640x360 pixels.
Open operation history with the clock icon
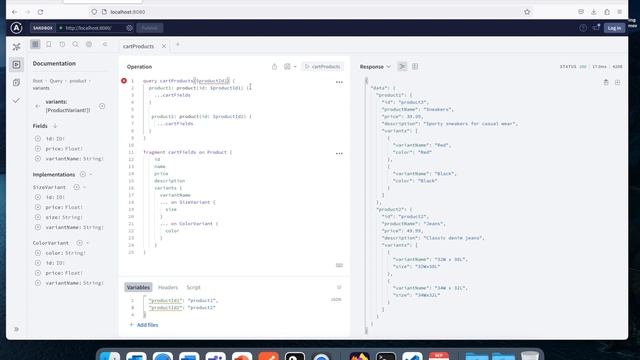[x=62, y=44]
